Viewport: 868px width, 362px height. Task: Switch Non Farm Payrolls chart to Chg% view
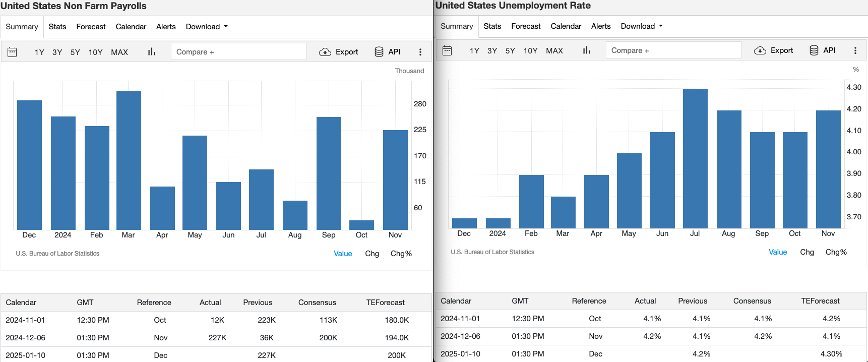[x=401, y=254]
